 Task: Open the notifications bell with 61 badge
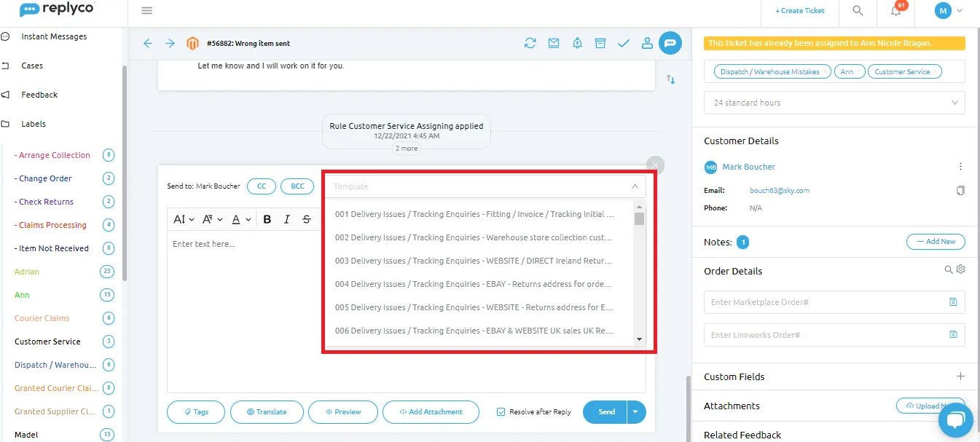(896, 11)
